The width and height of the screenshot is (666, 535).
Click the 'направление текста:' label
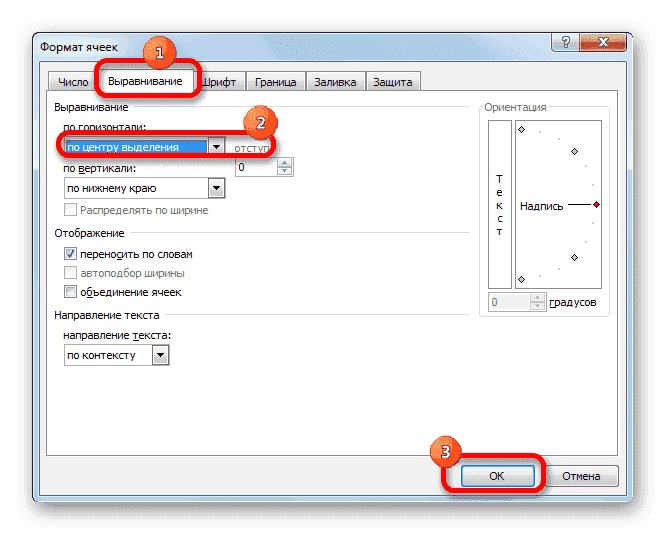click(117, 335)
